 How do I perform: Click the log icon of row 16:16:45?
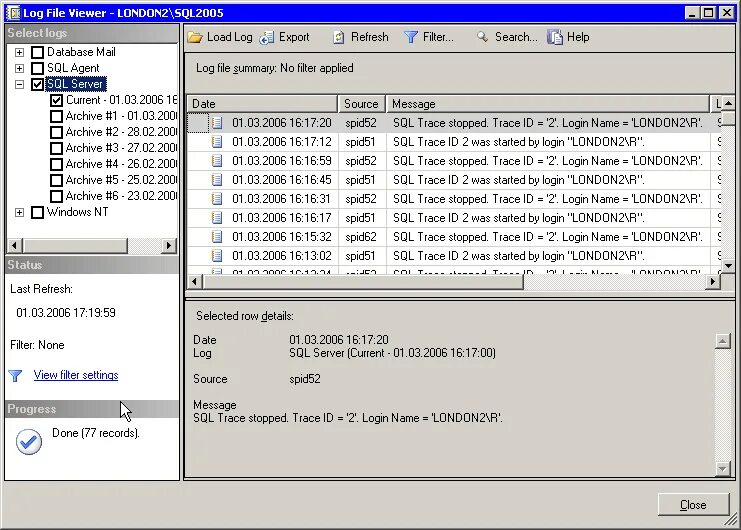coord(217,180)
